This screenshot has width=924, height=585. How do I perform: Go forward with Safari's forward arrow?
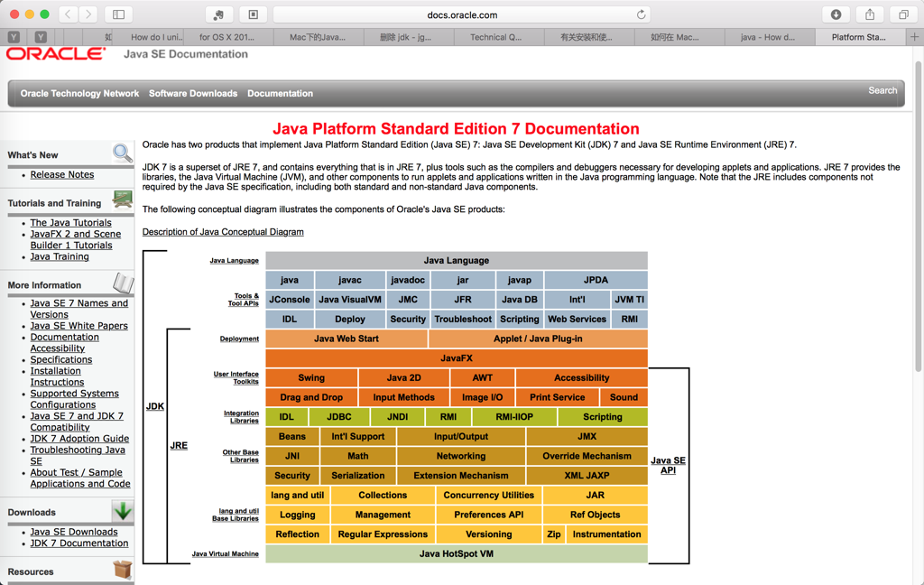[88, 14]
